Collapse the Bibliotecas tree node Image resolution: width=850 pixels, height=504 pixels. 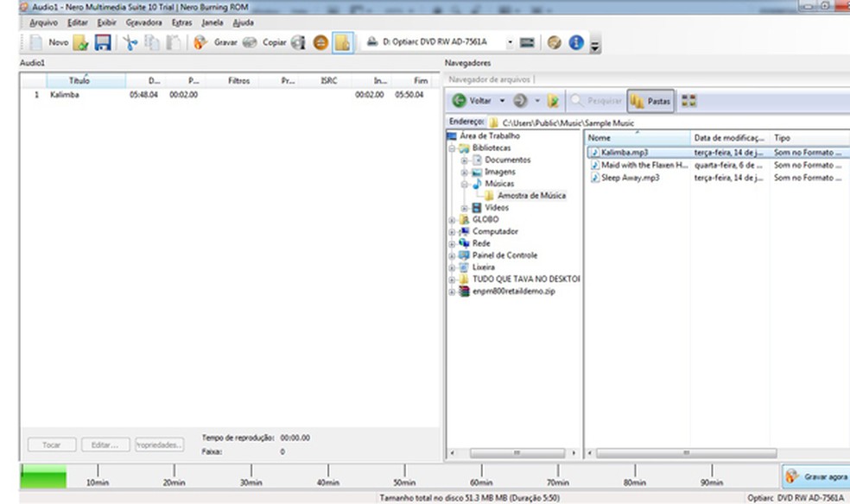[452, 148]
